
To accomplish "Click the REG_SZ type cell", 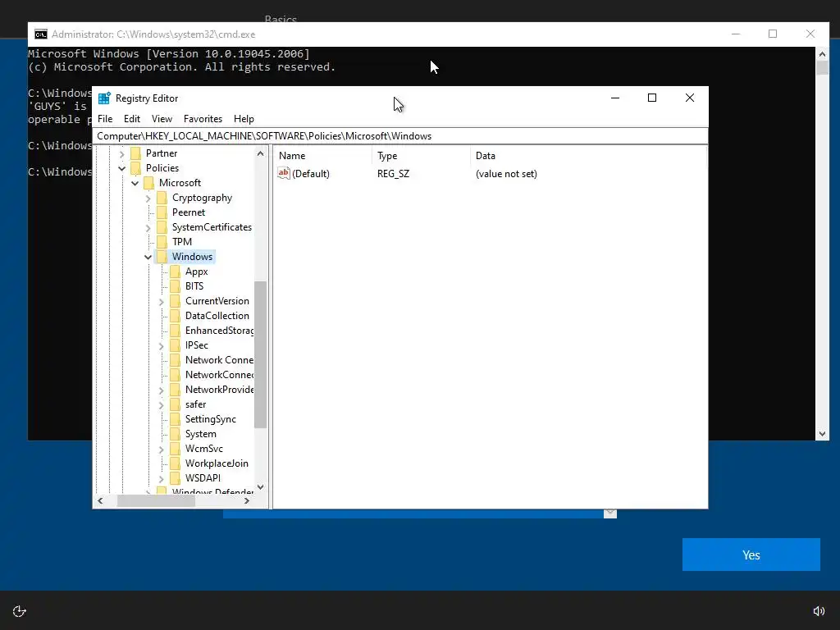I will [x=393, y=174].
